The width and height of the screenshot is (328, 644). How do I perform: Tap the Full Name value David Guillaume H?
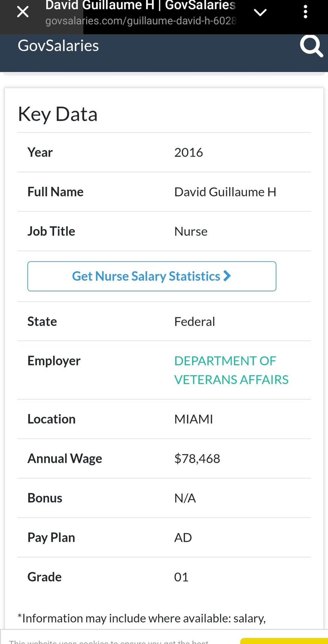225,192
